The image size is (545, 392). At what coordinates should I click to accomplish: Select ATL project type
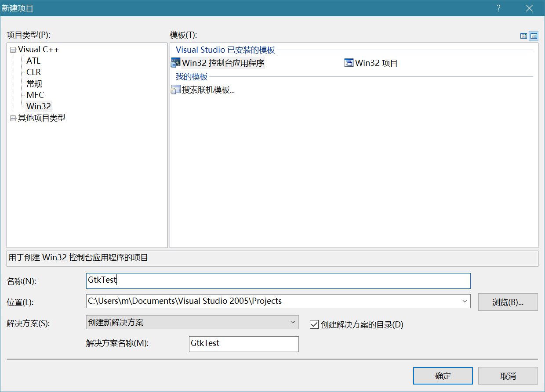click(33, 61)
